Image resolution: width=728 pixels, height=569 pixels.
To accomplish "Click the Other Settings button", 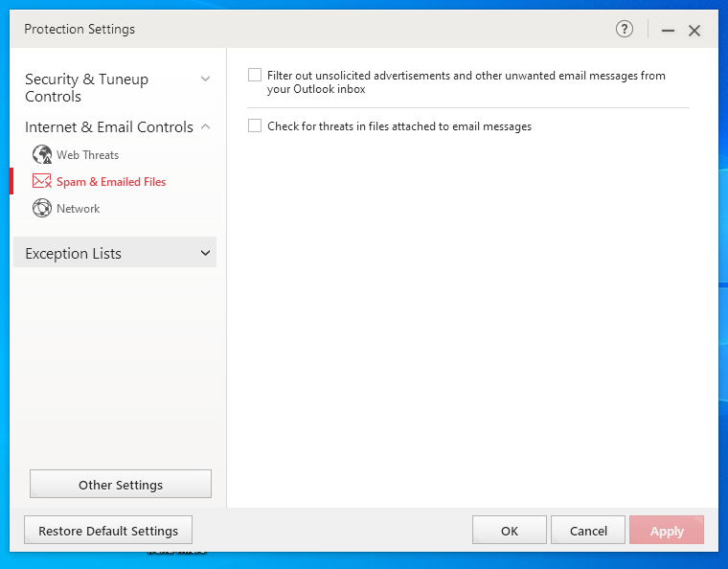I will [x=121, y=485].
